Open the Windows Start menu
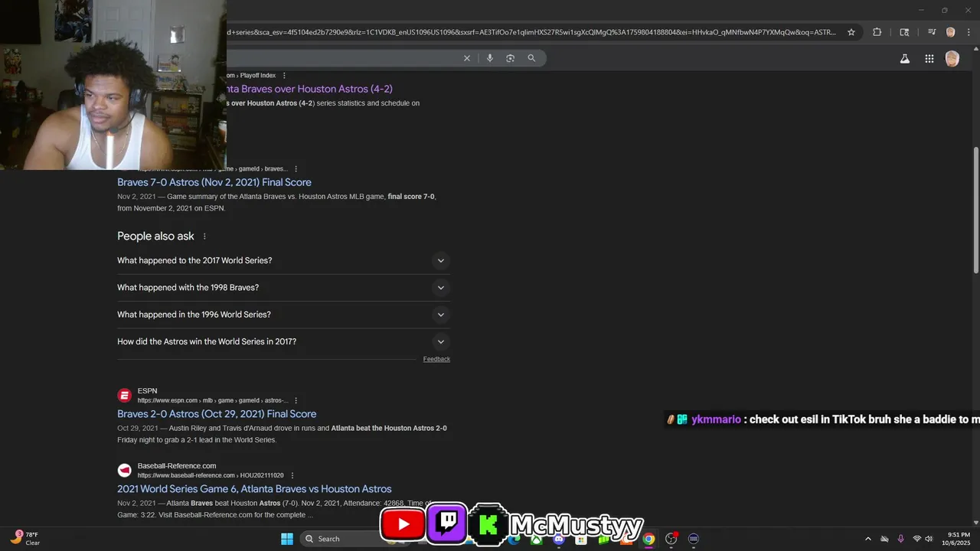Viewport: 980px width, 551px height. coord(287,539)
